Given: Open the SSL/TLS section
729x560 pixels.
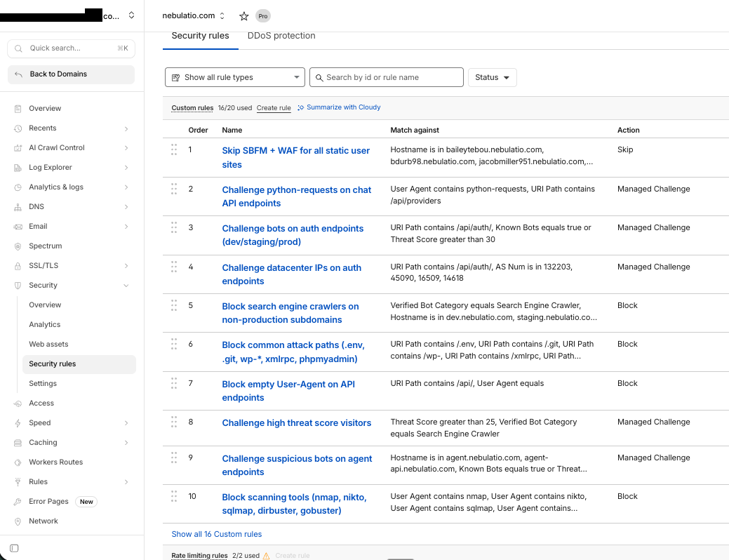Looking at the screenshot, I should (44, 265).
